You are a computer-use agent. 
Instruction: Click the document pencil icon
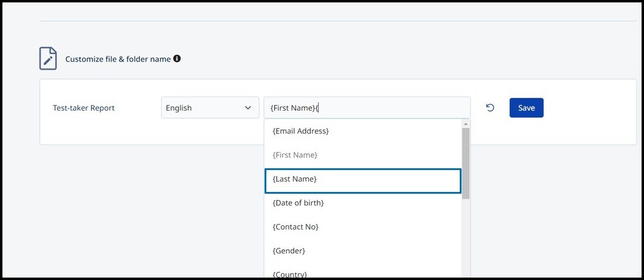(48, 59)
